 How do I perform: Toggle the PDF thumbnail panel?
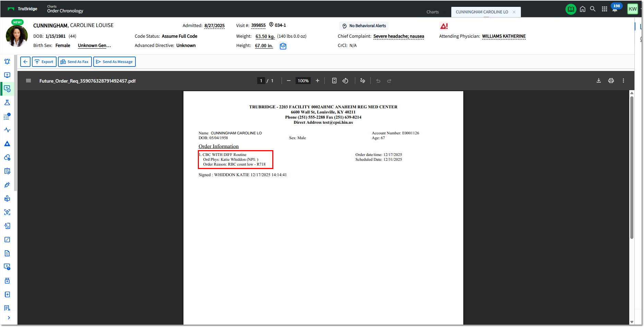[x=28, y=81]
